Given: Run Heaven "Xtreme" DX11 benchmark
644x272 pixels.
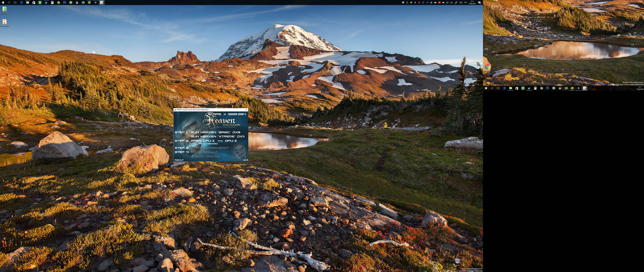Looking at the screenshot, I should pos(217,136).
